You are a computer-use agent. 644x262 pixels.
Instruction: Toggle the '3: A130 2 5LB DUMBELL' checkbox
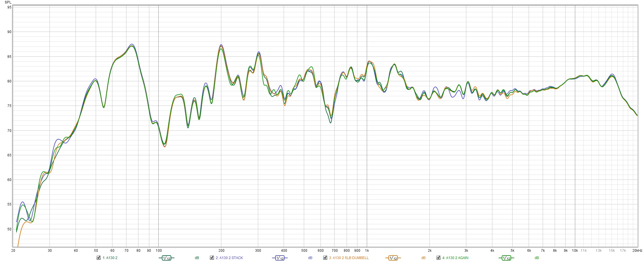pos(325,258)
